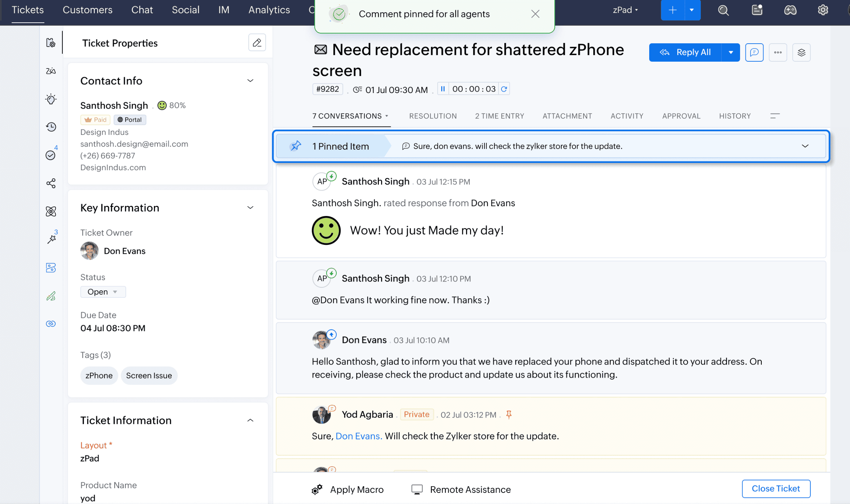Switch to the Resolution tab
The height and width of the screenshot is (504, 850).
click(x=433, y=116)
